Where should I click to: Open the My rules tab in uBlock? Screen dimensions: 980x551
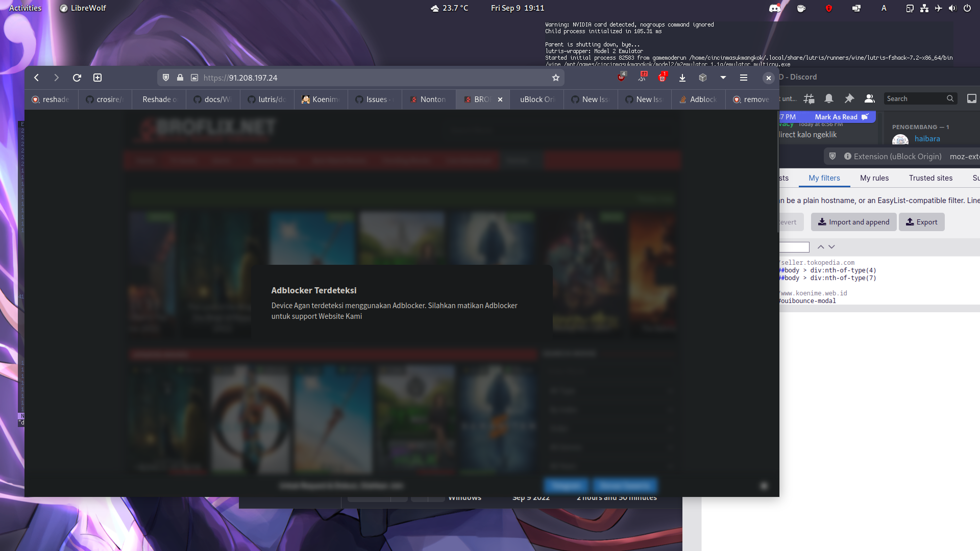click(874, 178)
